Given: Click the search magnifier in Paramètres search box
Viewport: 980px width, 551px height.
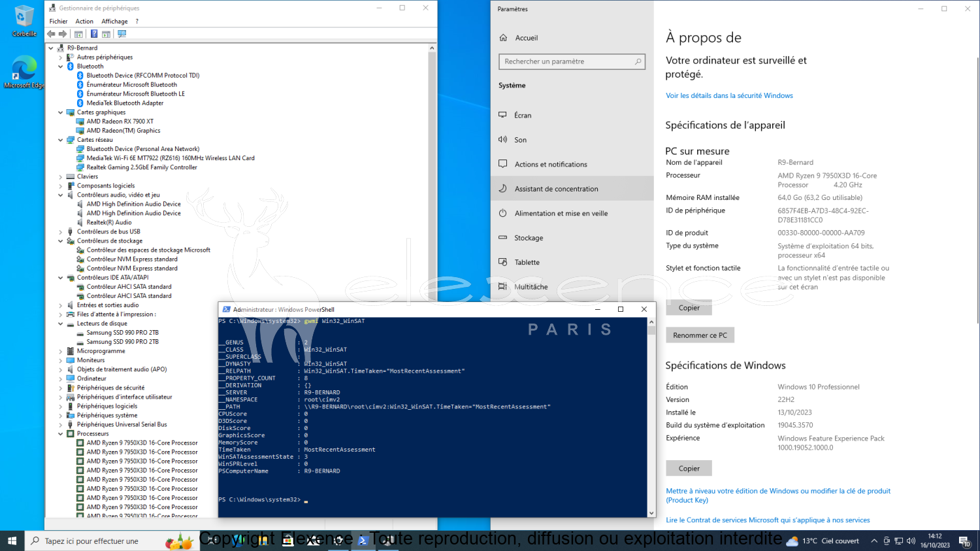Looking at the screenshot, I should coord(638,61).
